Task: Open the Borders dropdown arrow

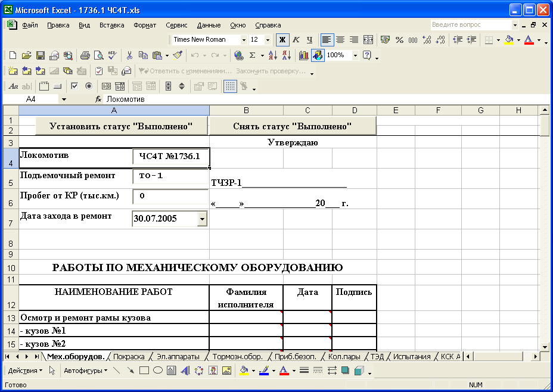Action: [x=498, y=40]
